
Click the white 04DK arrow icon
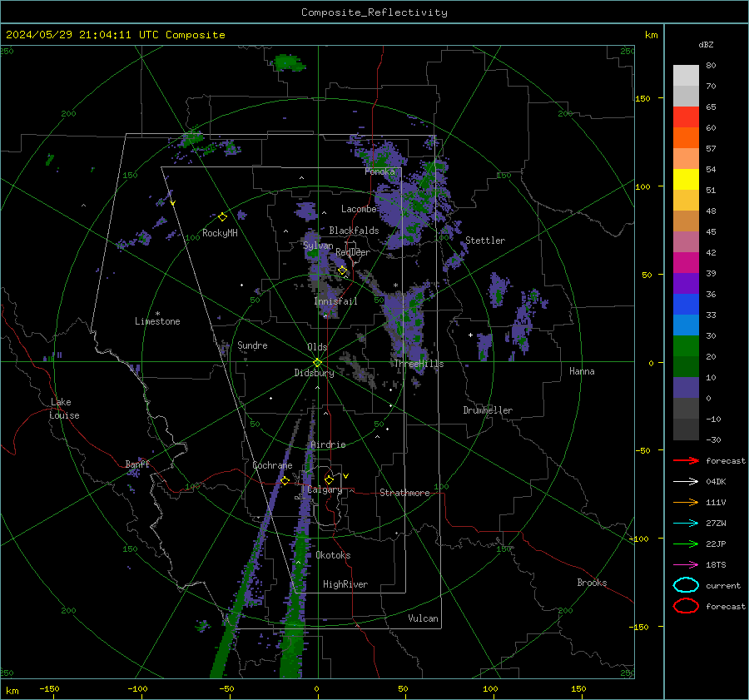click(x=686, y=482)
